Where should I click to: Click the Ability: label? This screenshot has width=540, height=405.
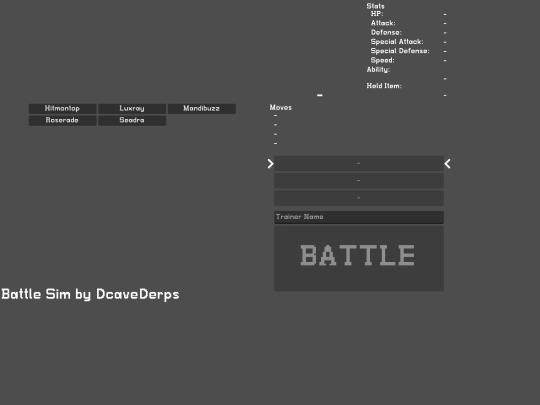click(378, 70)
